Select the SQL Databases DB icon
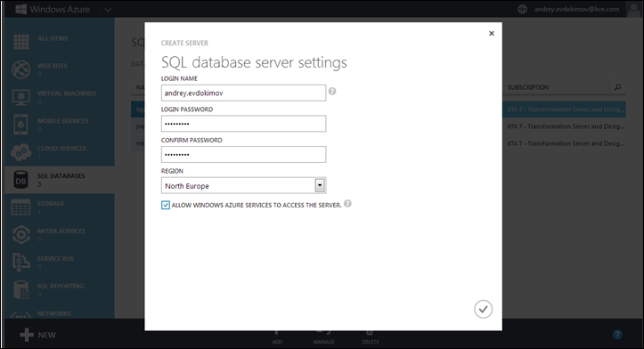 [x=21, y=180]
